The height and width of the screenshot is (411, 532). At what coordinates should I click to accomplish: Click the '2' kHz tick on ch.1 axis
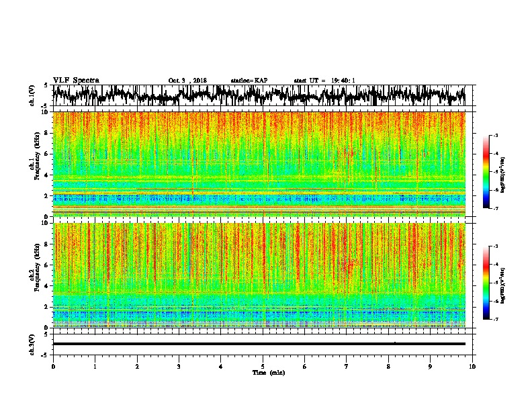46,196
